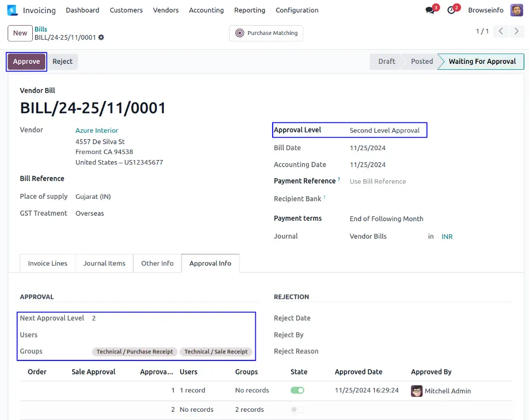Open the gear actions menu beside bill number
529x420 pixels.
101,38
